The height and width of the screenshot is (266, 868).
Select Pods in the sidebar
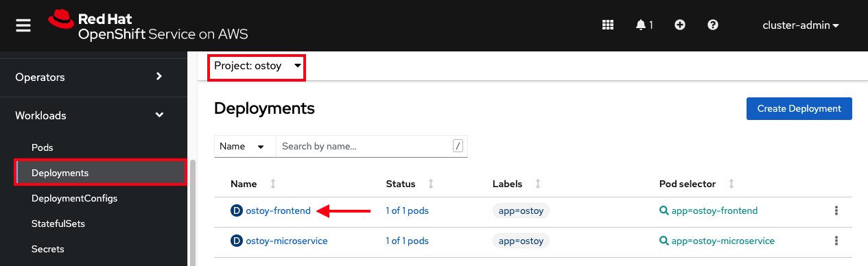(x=42, y=147)
